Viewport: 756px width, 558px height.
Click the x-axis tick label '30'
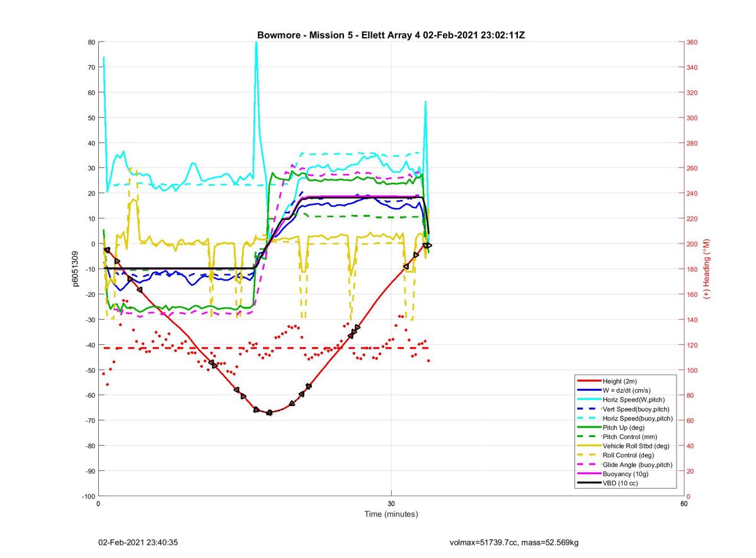point(391,504)
